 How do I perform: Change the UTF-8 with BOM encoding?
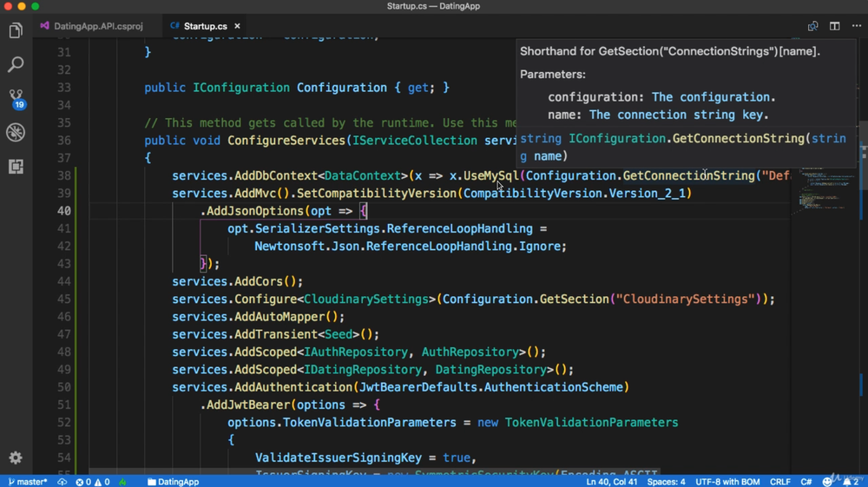[727, 482]
